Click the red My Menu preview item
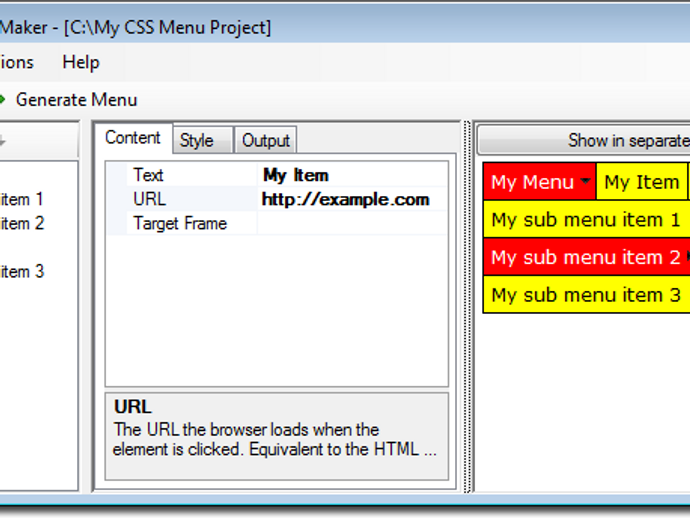Image resolution: width=690 pixels, height=518 pixels. (540, 182)
